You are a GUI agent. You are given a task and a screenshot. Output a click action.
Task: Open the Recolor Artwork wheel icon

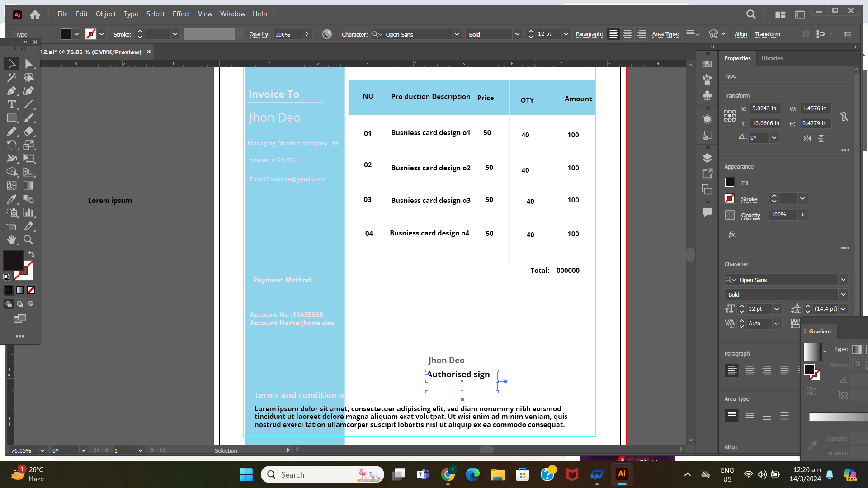tap(327, 34)
